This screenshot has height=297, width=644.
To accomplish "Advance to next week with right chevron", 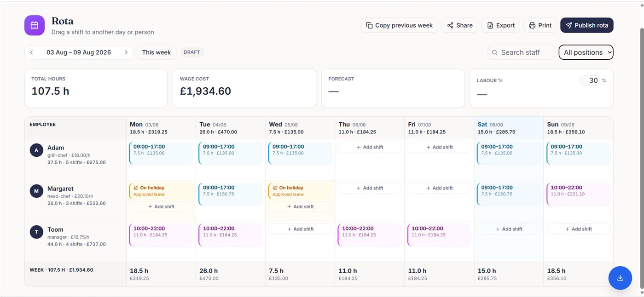I will (x=126, y=52).
